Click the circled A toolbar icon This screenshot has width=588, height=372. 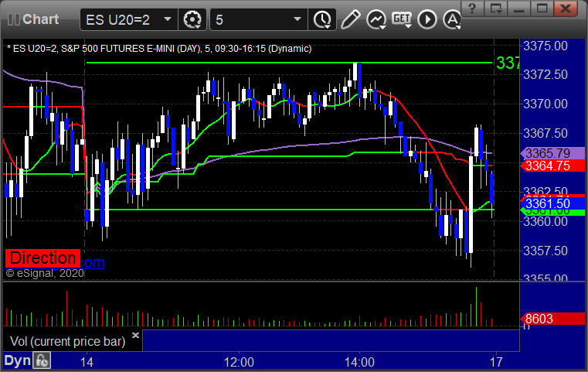(x=452, y=19)
